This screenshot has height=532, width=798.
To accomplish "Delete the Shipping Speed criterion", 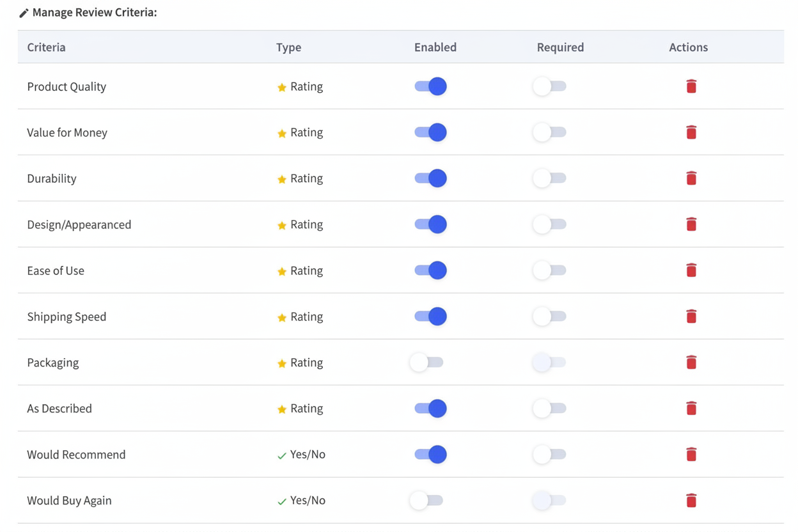I will pyautogui.click(x=691, y=317).
